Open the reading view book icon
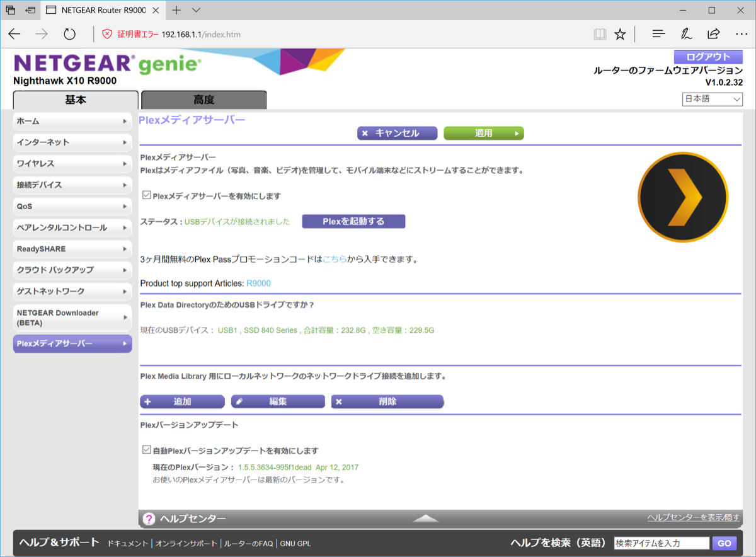The image size is (756, 557). click(x=600, y=34)
